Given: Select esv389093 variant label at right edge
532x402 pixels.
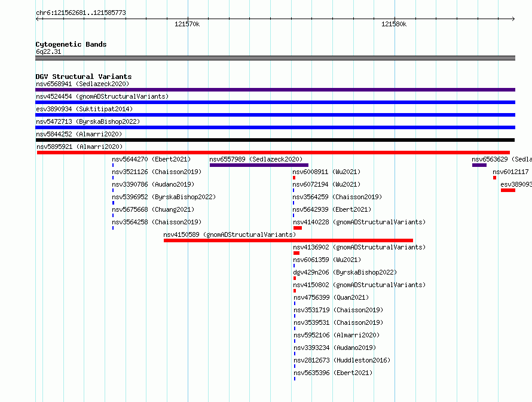Looking at the screenshot, I should point(516,184).
